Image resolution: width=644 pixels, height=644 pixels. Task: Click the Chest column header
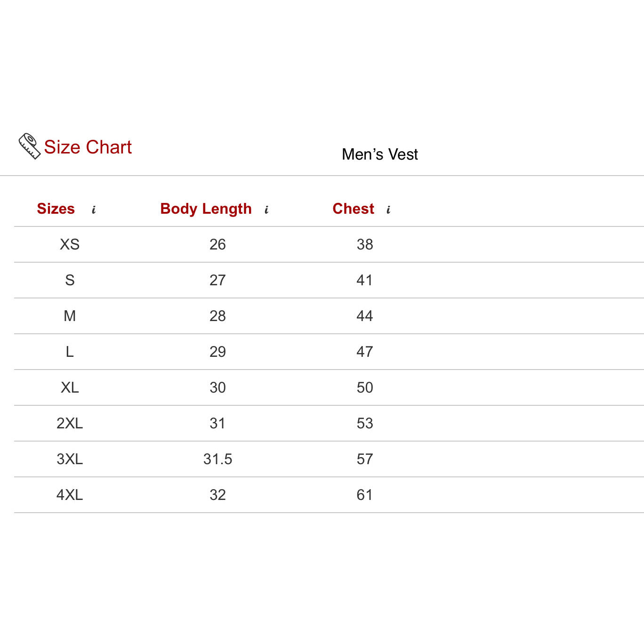click(x=353, y=209)
